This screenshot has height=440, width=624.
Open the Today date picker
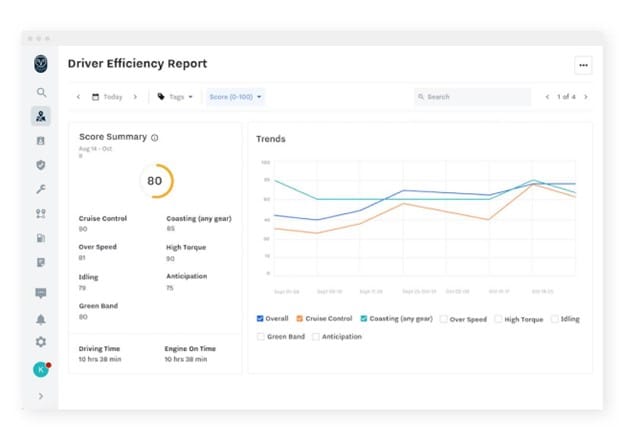[x=107, y=97]
